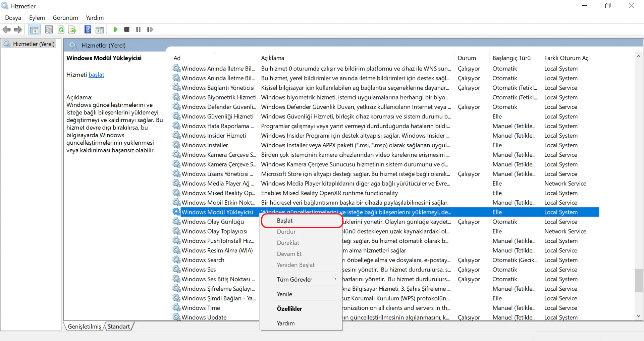Viewport: 644px width, 341px height.
Task: Choose Başlat in the context menu
Action: pyautogui.click(x=285, y=221)
